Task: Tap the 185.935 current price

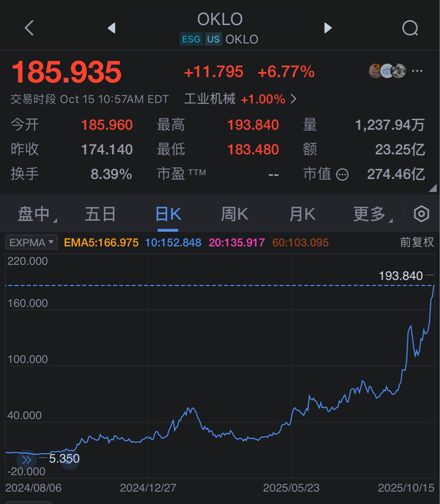Action: [x=67, y=72]
